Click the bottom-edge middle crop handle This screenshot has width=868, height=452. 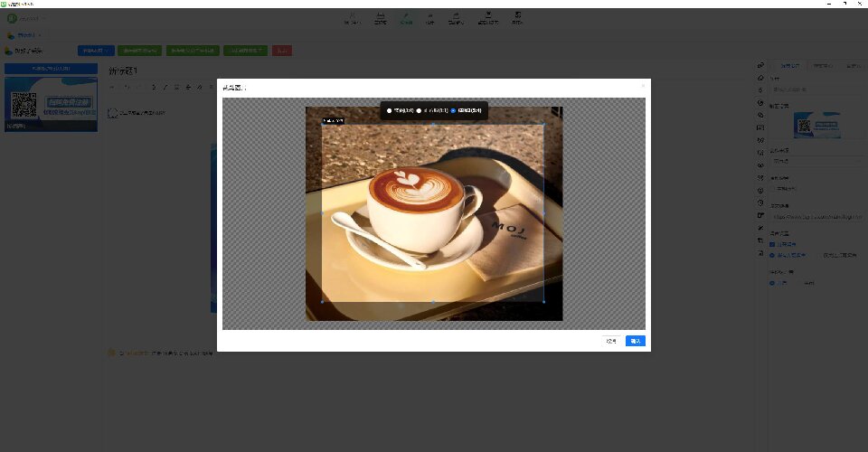coord(433,301)
